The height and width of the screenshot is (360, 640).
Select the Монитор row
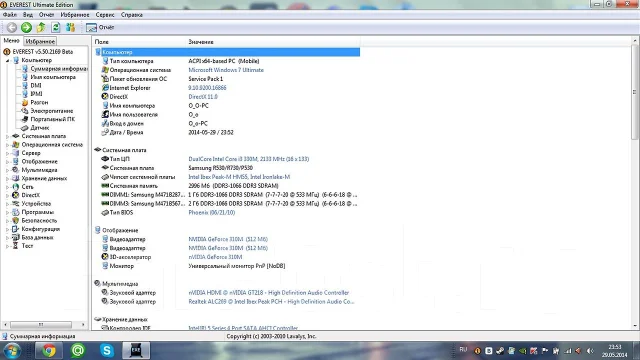coord(227,266)
